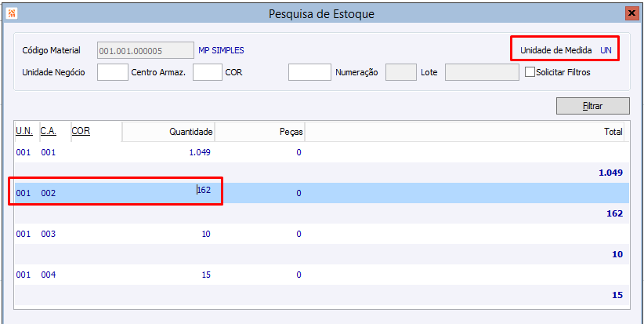644x324 pixels.
Task: Click the UN unit of measure value
Action: [x=606, y=50]
